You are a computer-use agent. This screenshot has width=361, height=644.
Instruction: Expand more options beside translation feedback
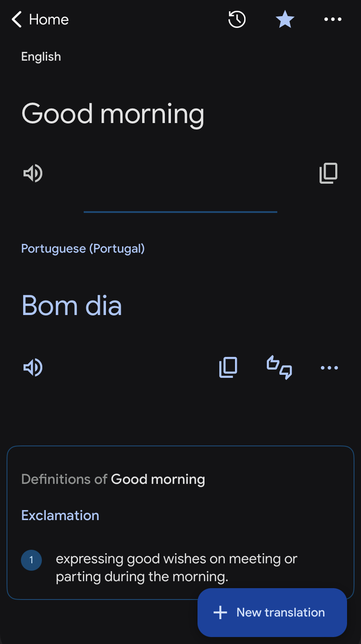pyautogui.click(x=329, y=368)
